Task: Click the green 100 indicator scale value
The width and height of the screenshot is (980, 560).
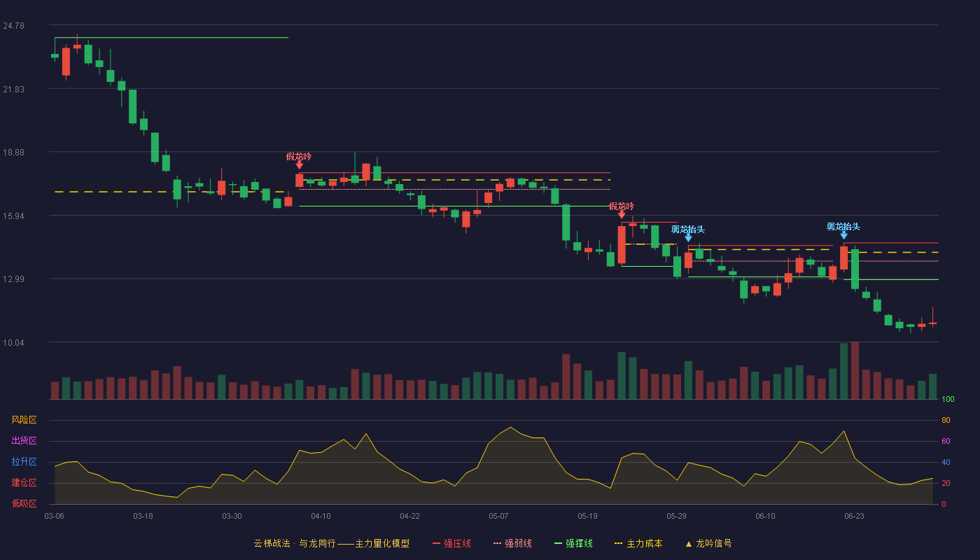Action: tap(948, 400)
